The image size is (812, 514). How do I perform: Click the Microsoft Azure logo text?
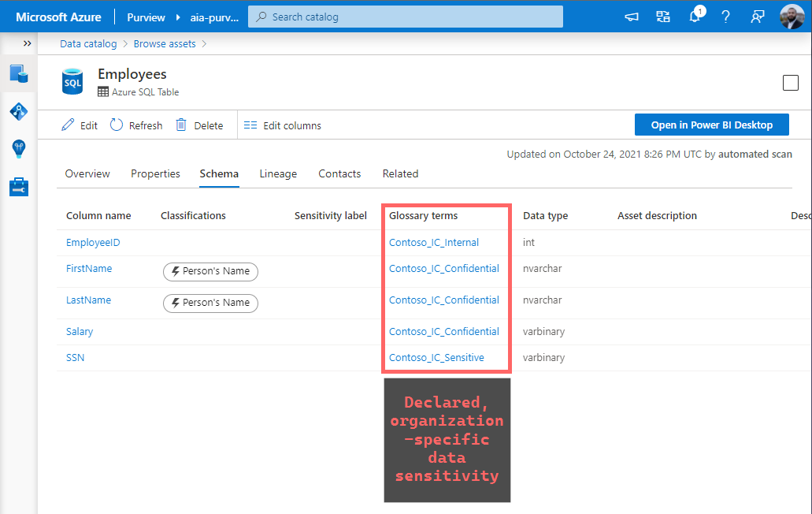pyautogui.click(x=58, y=17)
